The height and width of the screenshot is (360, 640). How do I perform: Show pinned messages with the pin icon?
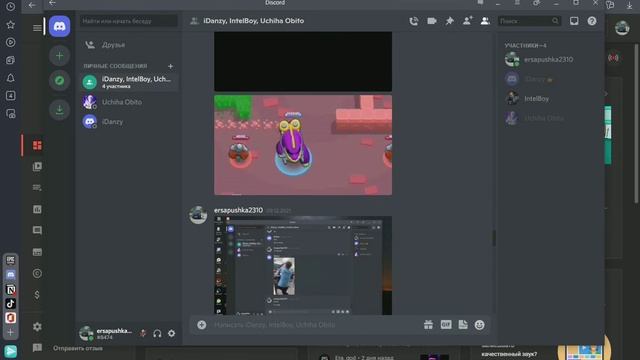449,21
